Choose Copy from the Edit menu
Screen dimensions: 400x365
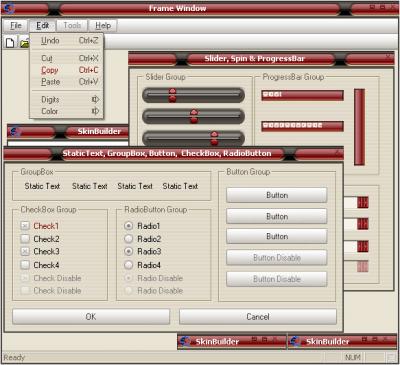[67, 70]
